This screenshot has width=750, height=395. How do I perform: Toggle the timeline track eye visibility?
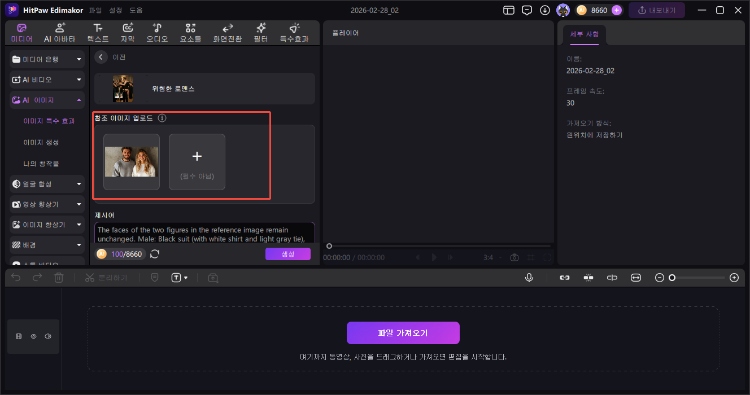click(x=33, y=336)
